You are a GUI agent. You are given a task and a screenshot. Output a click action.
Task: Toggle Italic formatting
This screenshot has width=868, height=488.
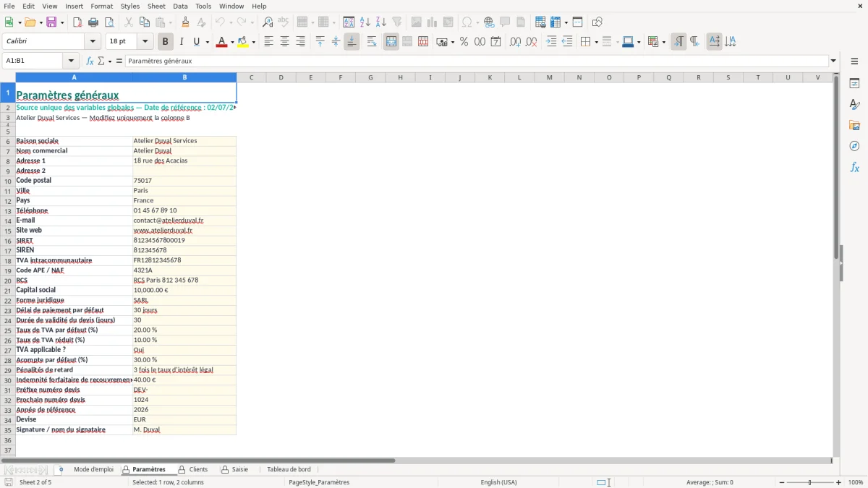point(181,42)
